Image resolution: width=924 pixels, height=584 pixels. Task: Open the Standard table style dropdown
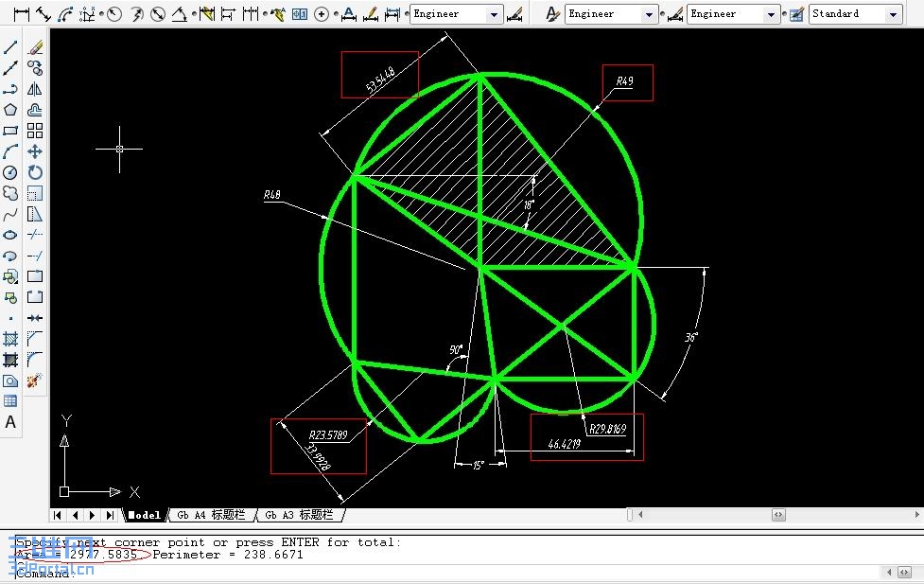[x=856, y=14]
